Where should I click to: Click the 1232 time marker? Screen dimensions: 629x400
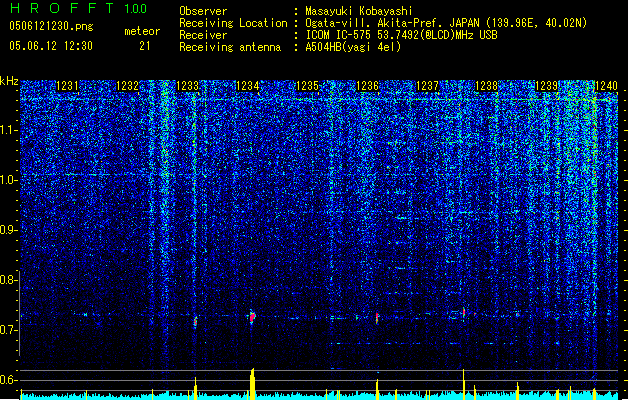pos(127,86)
